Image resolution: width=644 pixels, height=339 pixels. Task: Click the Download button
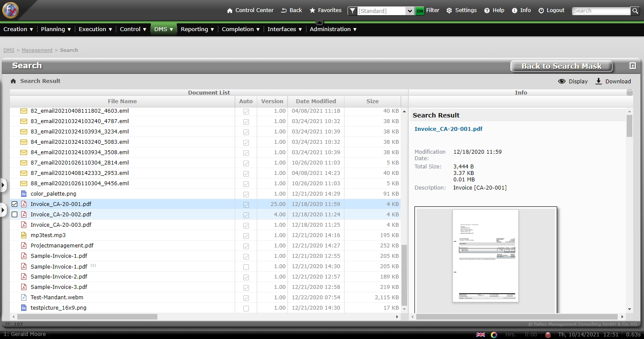click(613, 81)
